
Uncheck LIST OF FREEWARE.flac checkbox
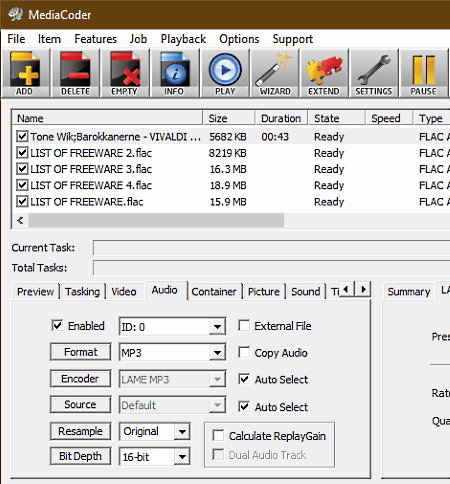pyautogui.click(x=22, y=201)
